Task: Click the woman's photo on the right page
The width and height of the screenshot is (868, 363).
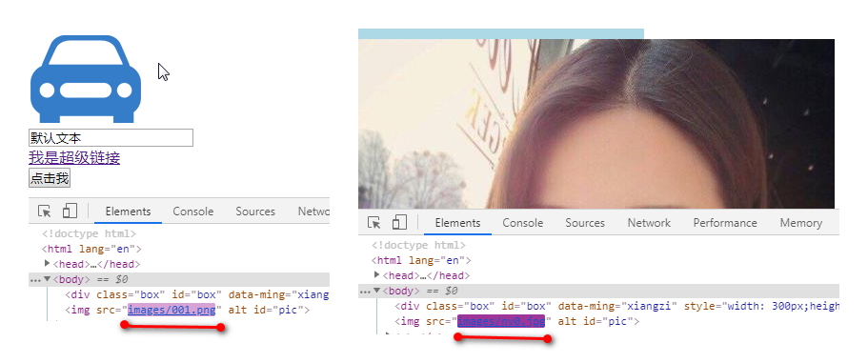Action: point(596,124)
